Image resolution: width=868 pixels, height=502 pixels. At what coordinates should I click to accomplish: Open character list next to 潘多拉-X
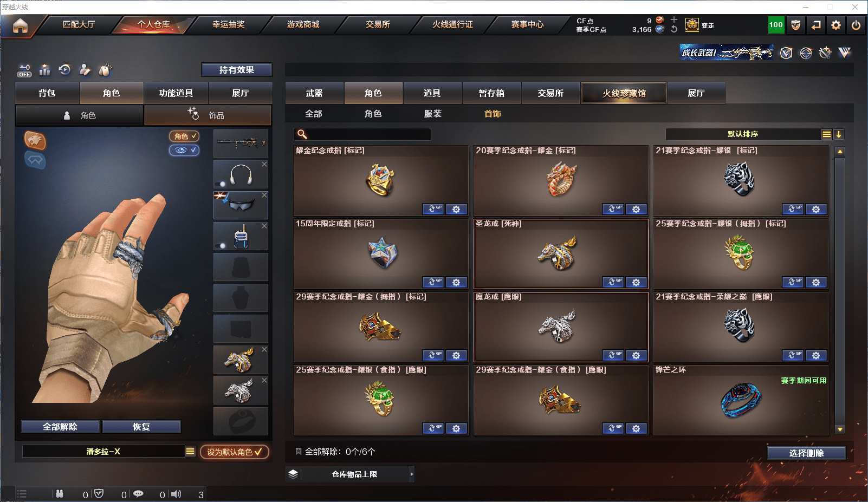click(x=190, y=451)
